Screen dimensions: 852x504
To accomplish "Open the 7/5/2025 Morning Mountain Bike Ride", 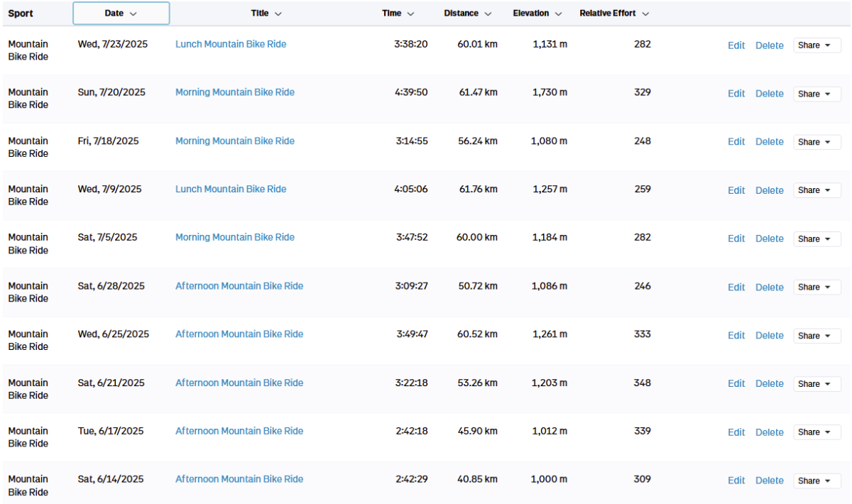I will pyautogui.click(x=235, y=237).
